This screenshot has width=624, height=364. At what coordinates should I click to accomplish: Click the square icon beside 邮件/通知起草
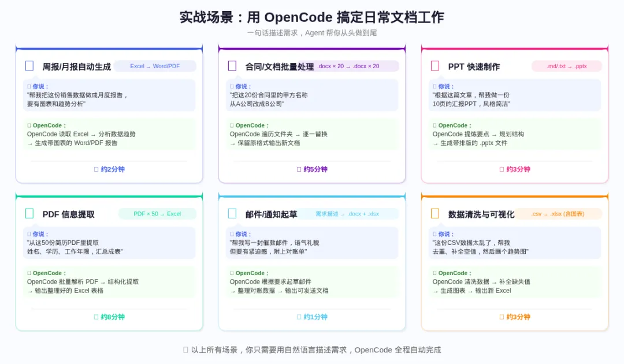pyautogui.click(x=232, y=214)
